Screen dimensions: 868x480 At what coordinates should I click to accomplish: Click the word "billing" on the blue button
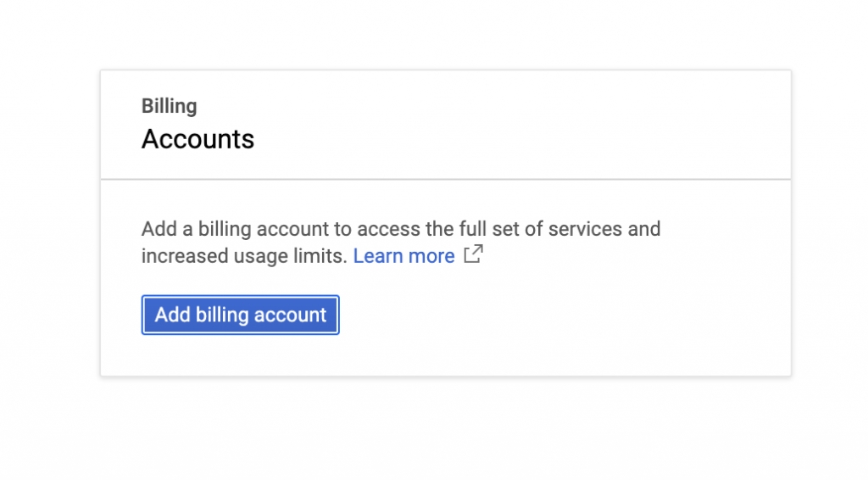coord(222,315)
